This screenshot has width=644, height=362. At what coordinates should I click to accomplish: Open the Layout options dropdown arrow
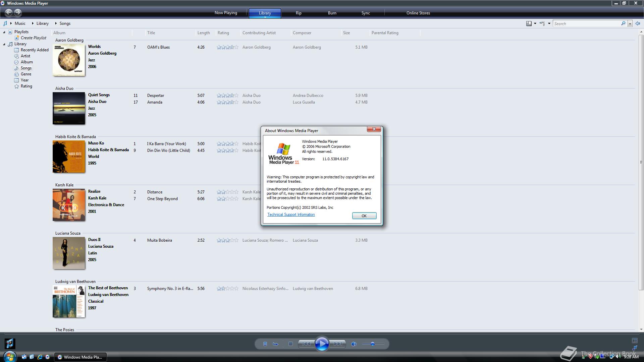point(535,23)
